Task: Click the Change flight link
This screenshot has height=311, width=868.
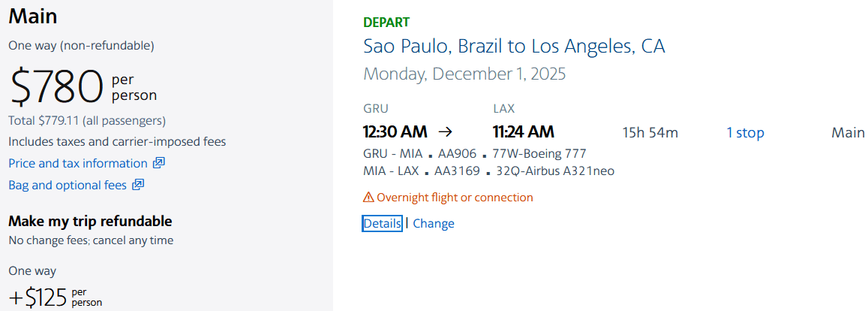Action: click(434, 223)
